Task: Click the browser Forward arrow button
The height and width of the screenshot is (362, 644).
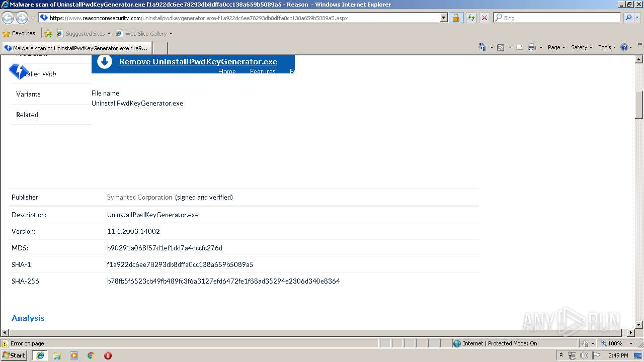Action: pyautogui.click(x=22, y=18)
